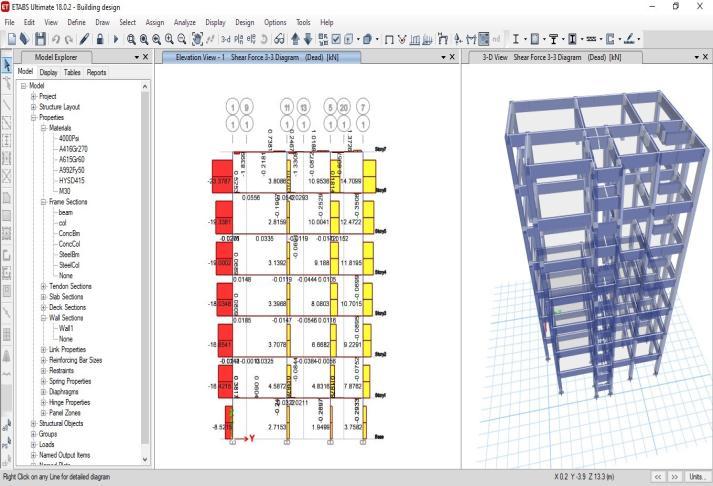Open shear wall design icon
Image resolution: width=713 pixels, height=486 pixels.
[x=610, y=39]
